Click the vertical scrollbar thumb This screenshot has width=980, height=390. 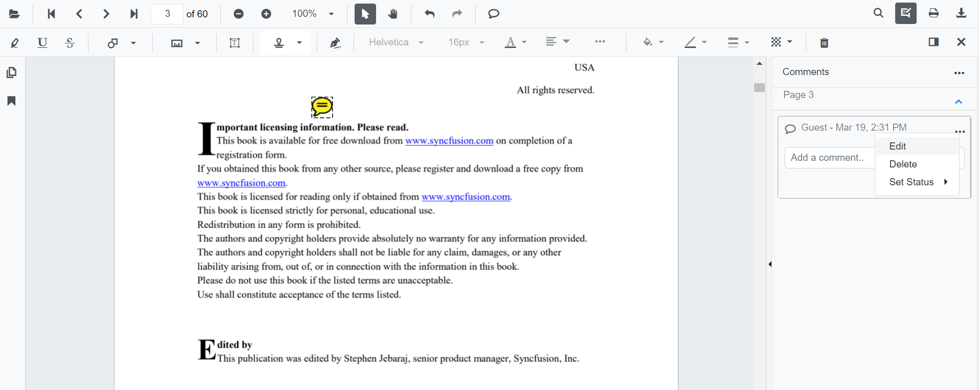[760, 87]
